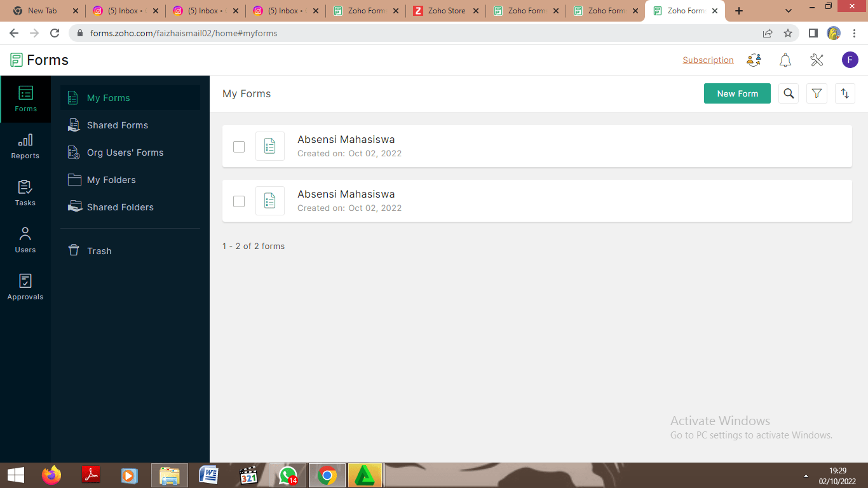
Task: Click the New Form button
Action: (737, 93)
